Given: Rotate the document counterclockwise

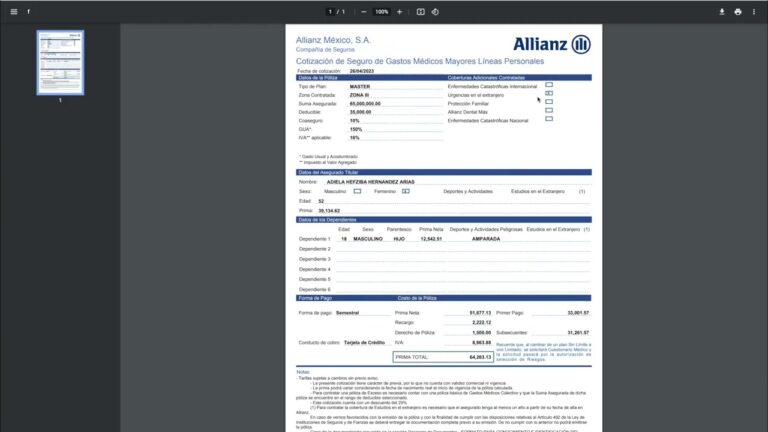Looking at the screenshot, I should [435, 12].
